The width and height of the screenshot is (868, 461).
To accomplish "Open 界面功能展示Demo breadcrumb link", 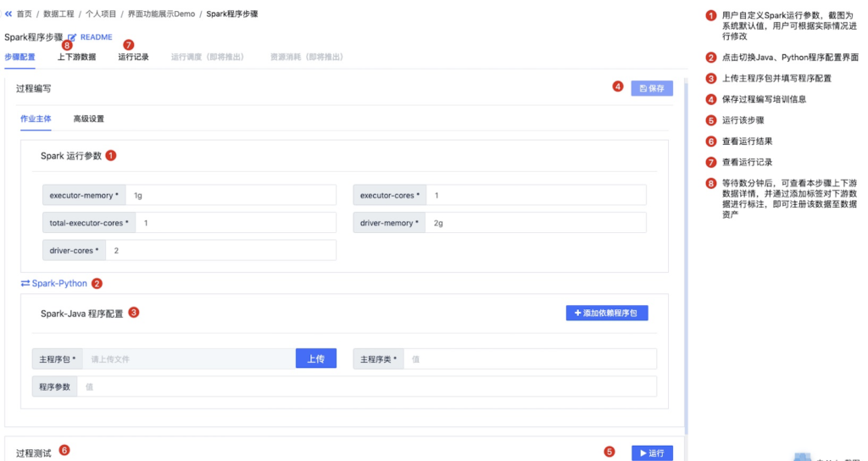I will point(161,14).
